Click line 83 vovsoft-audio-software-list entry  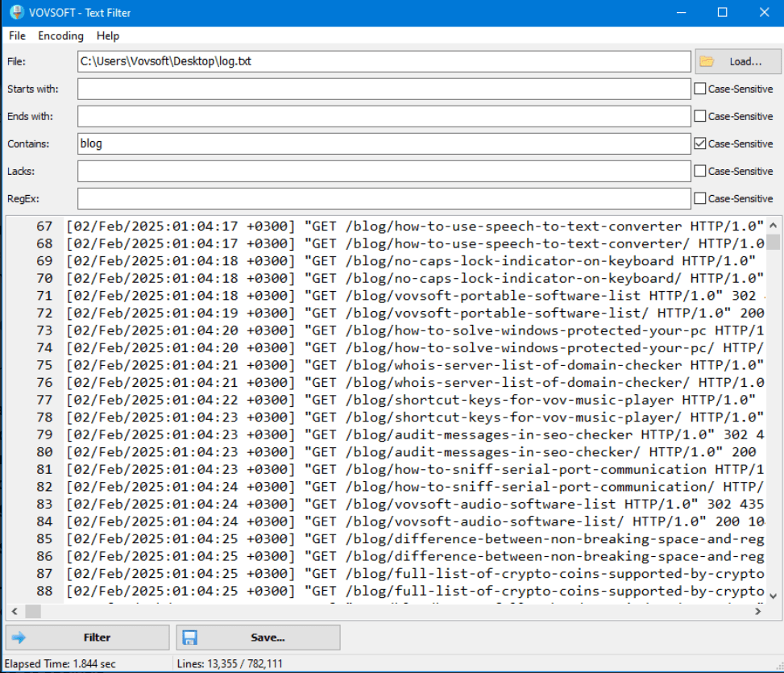pos(415,504)
